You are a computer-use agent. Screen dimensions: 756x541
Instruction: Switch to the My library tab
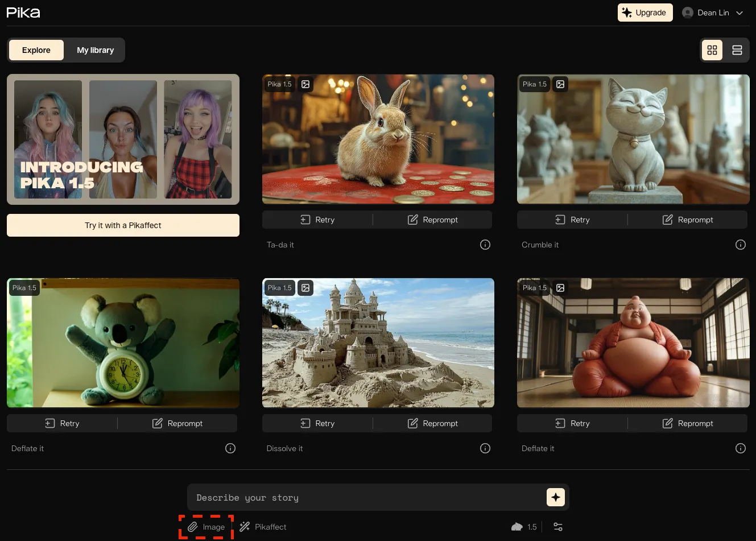96,50
